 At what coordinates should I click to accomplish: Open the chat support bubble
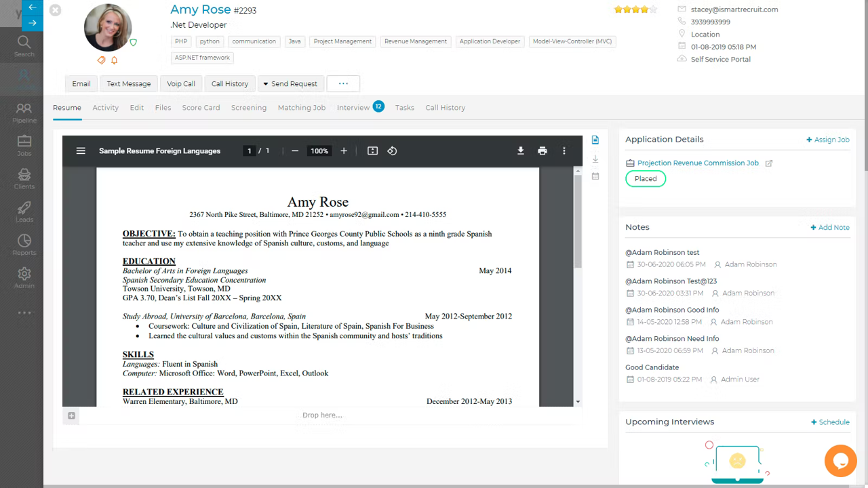click(840, 461)
